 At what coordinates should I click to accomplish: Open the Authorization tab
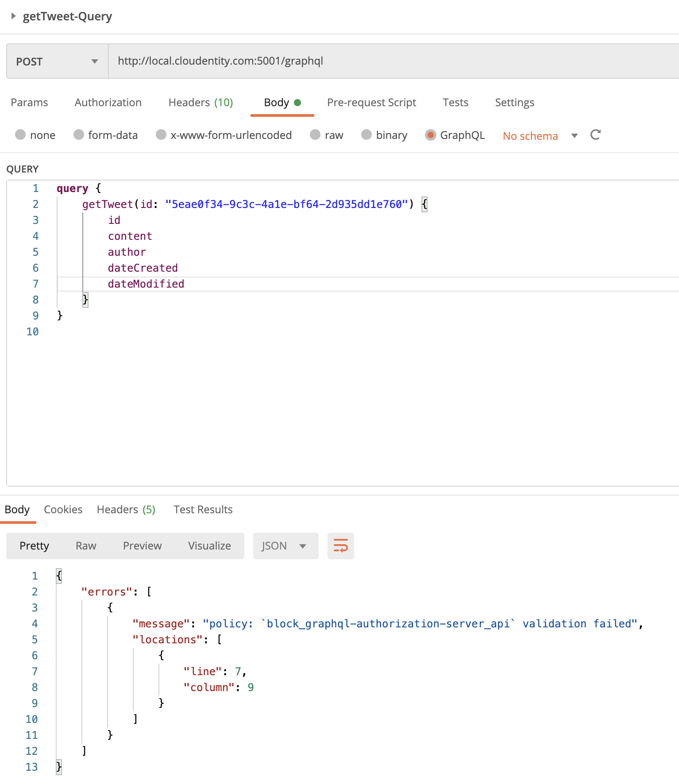[x=108, y=103]
